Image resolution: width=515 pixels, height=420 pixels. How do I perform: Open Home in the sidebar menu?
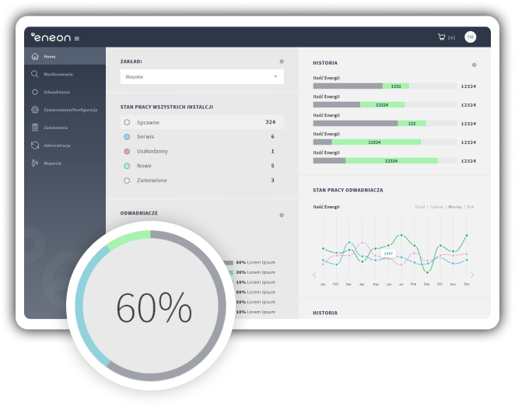(50, 57)
